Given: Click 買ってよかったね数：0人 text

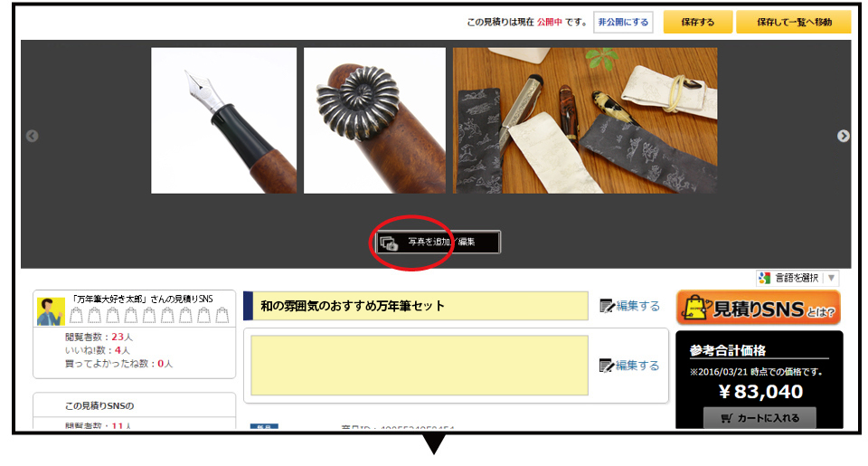Looking at the screenshot, I should pyautogui.click(x=119, y=364).
